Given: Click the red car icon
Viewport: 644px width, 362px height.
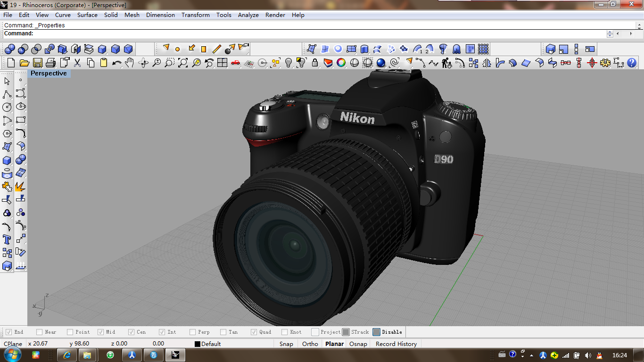Looking at the screenshot, I should click(236, 63).
